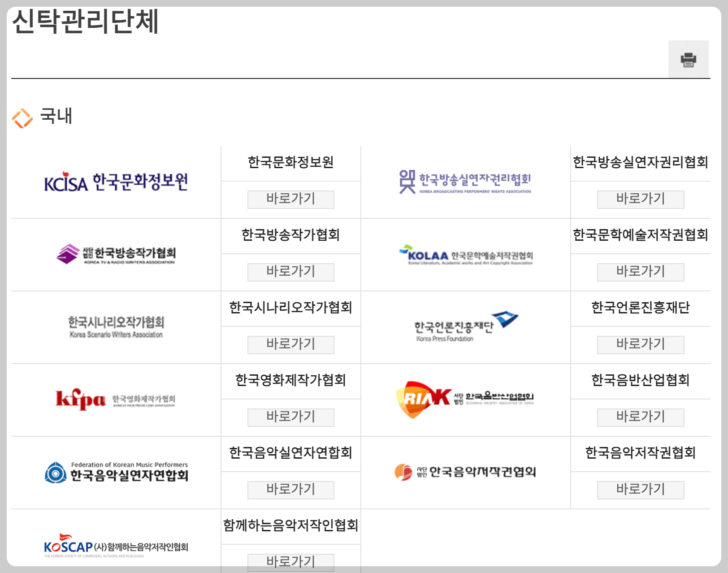Click the 국내 section heading

coord(56,116)
